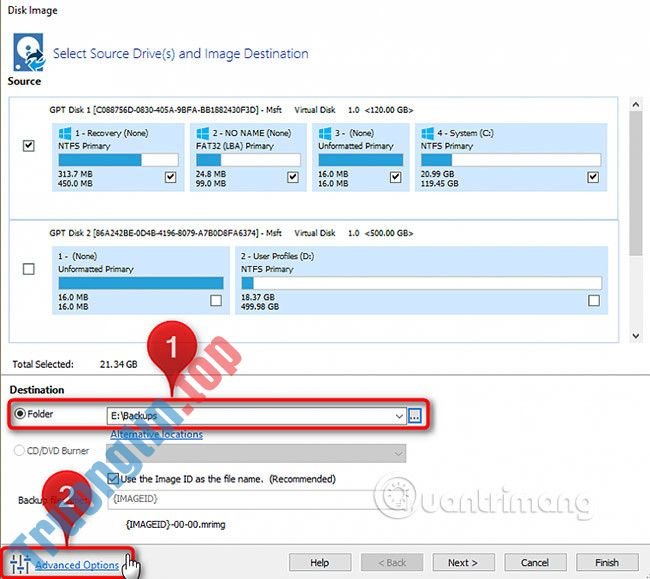This screenshot has height=579, width=650.
Task: Click the source list scrollbar thumb
Action: pyautogui.click(x=635, y=184)
